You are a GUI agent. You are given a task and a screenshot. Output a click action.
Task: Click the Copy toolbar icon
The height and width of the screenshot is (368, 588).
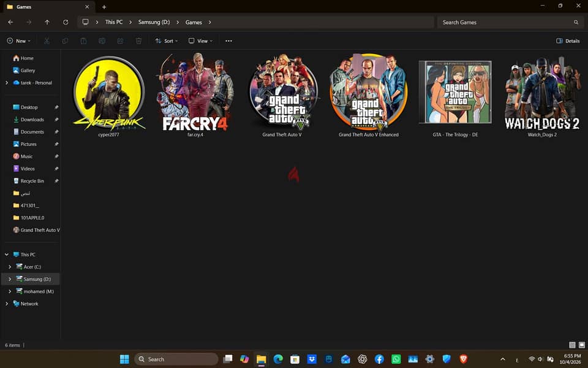pos(66,41)
